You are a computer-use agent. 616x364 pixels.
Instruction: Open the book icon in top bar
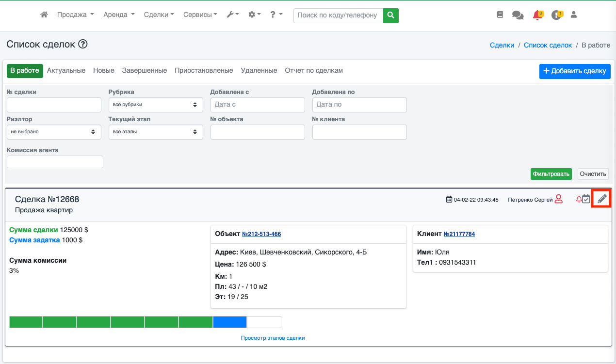pos(500,15)
